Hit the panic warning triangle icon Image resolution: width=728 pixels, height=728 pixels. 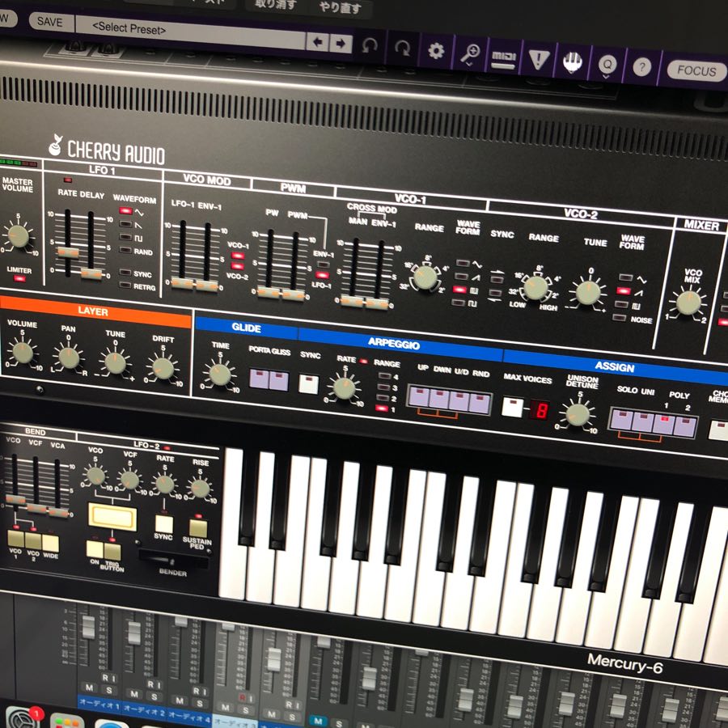click(539, 59)
